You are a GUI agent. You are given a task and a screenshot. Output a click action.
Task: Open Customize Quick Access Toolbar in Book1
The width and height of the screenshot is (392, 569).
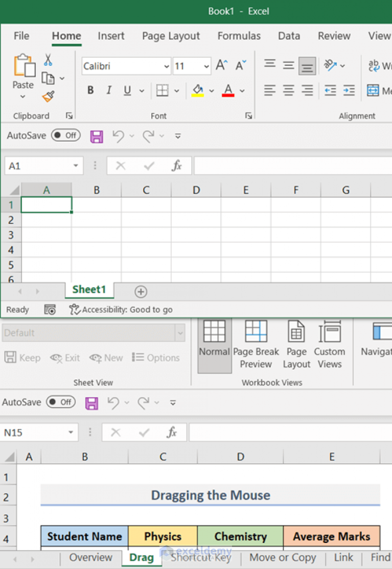coord(178,136)
